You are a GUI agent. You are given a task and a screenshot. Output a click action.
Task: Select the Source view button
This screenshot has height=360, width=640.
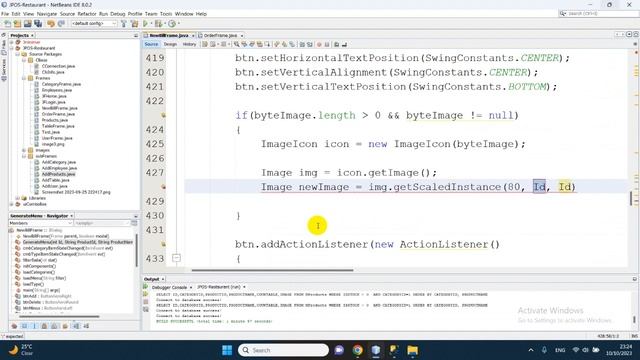151,44
